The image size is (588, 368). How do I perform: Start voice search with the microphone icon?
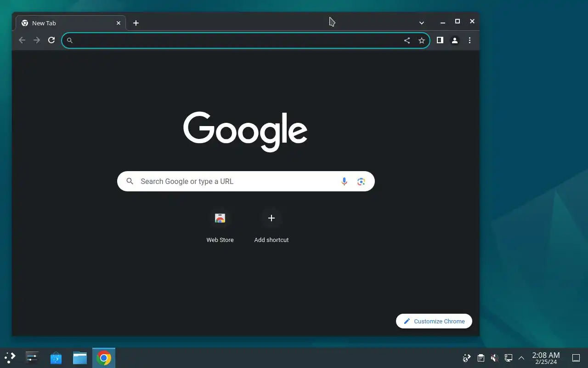pyautogui.click(x=344, y=181)
